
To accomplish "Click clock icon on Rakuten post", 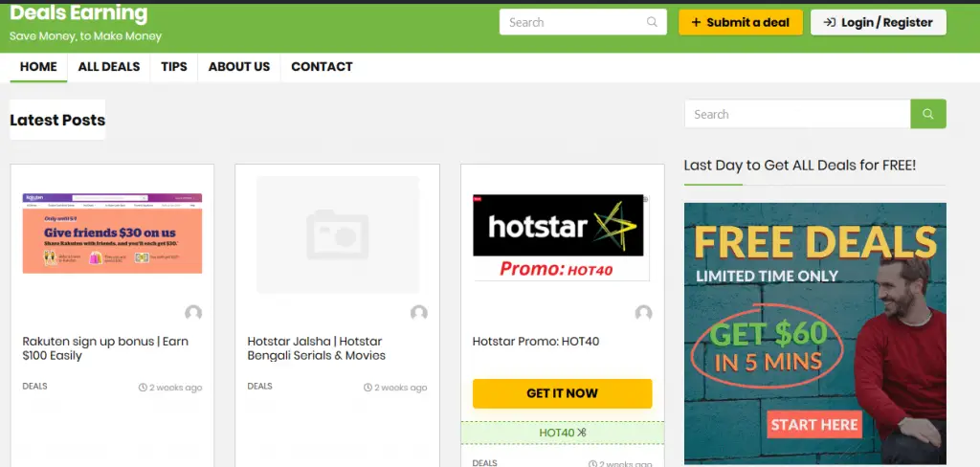I will [x=143, y=388].
